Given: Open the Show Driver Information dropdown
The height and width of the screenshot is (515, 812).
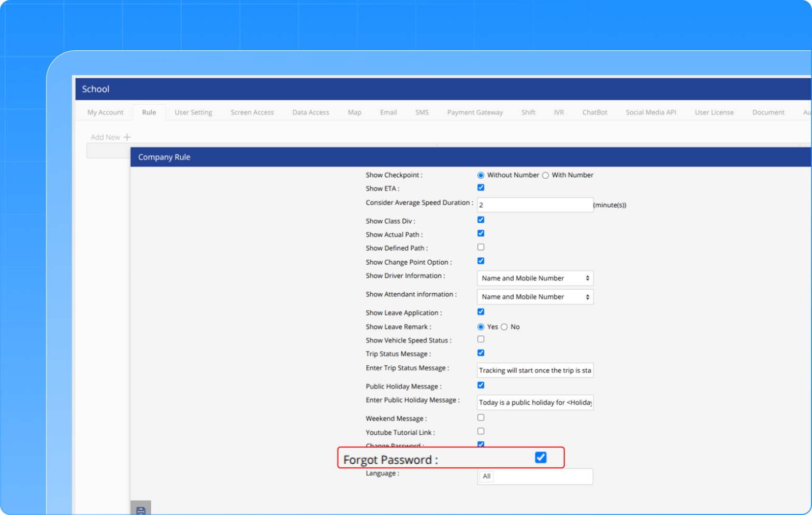Looking at the screenshot, I should pyautogui.click(x=534, y=278).
